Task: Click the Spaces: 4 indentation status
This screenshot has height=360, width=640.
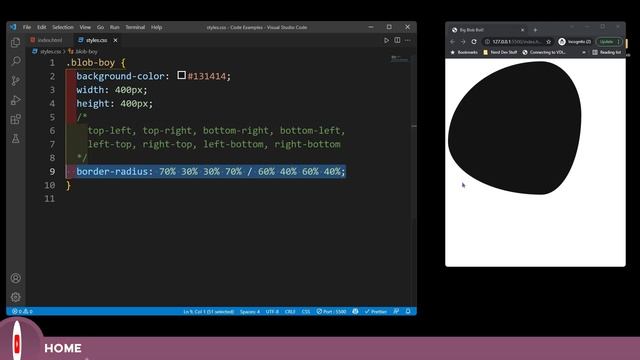Action: pos(250,311)
